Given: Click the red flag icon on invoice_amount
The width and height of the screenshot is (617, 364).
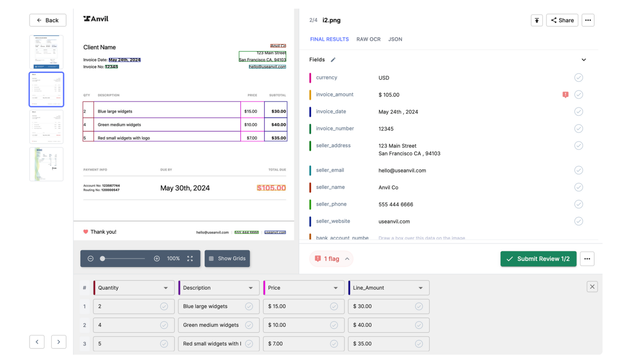Looking at the screenshot, I should click(565, 94).
